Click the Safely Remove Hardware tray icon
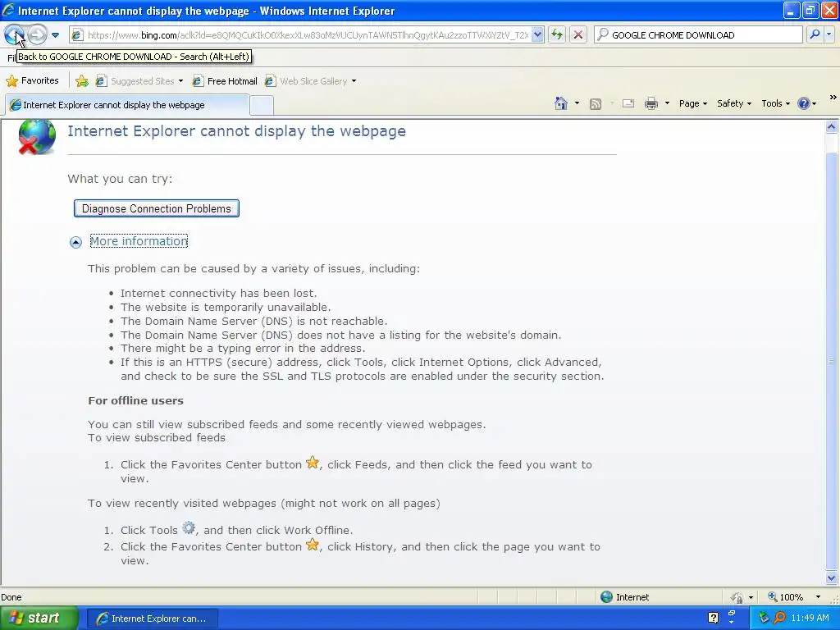The height and width of the screenshot is (630, 840). click(764, 618)
